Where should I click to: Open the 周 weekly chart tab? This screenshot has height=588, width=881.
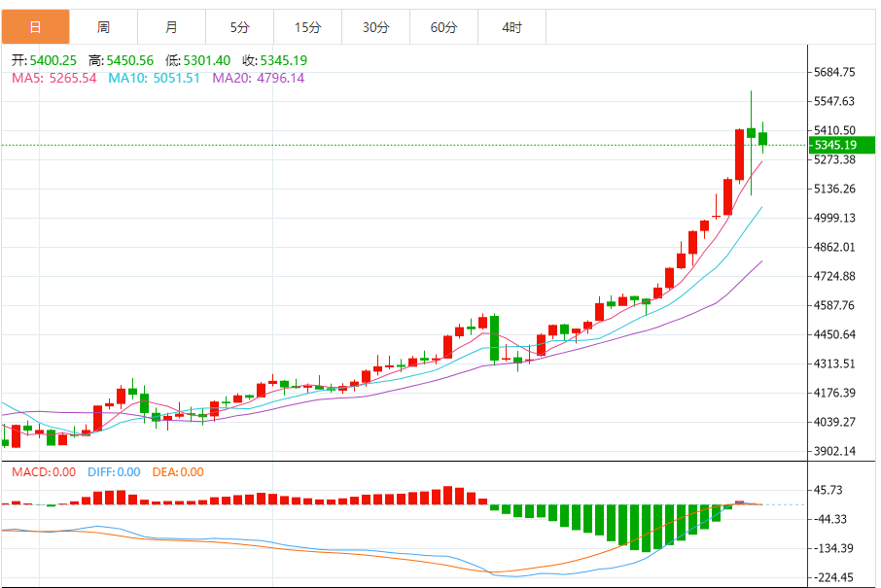coord(103,27)
